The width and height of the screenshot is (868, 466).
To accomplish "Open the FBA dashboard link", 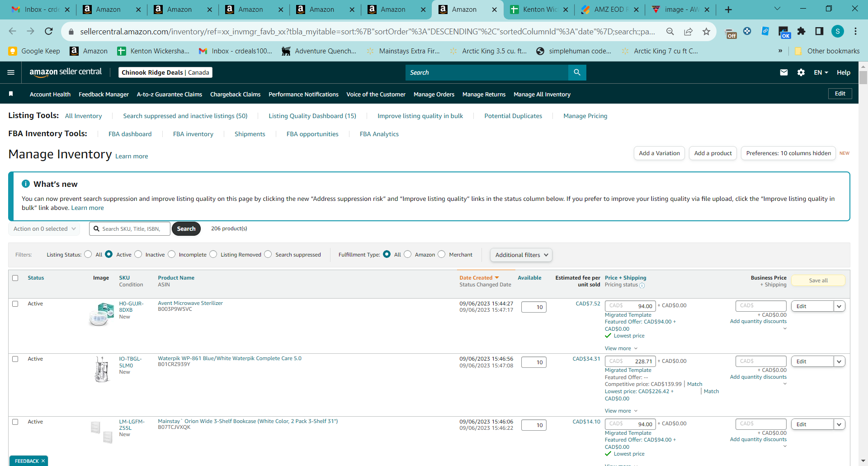I will click(130, 134).
